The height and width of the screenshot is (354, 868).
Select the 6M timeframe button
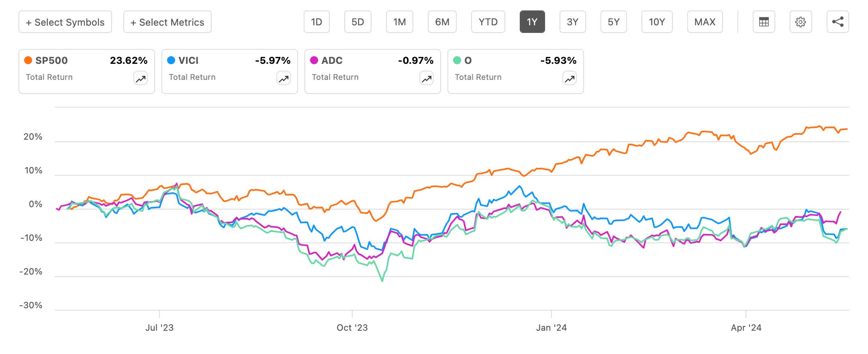(442, 22)
